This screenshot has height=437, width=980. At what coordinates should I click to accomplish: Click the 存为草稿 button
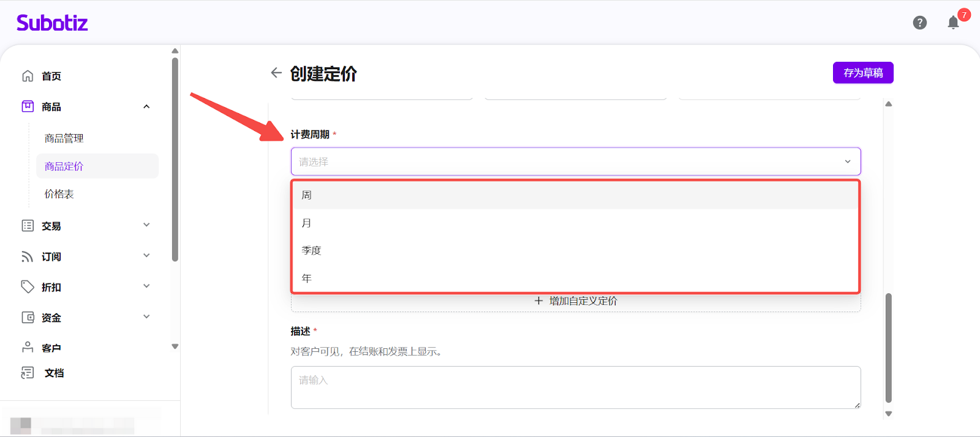pyautogui.click(x=863, y=73)
